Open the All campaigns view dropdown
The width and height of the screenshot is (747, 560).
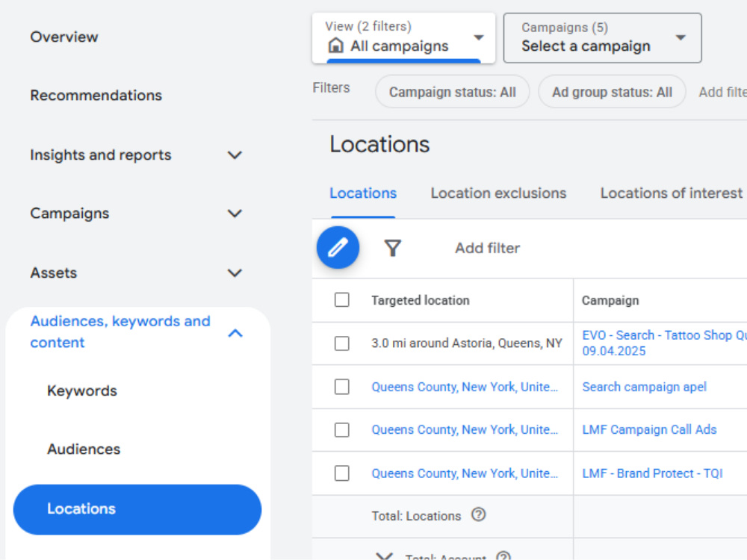(x=403, y=37)
